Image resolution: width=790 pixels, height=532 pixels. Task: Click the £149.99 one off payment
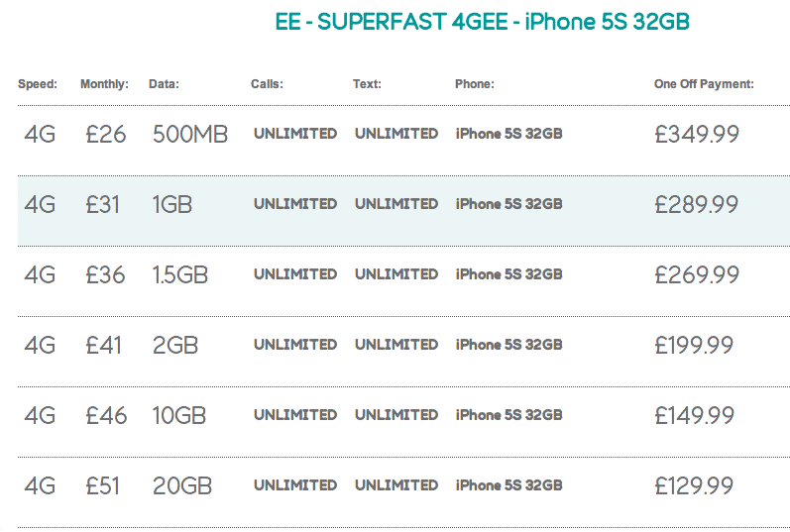[x=694, y=416]
